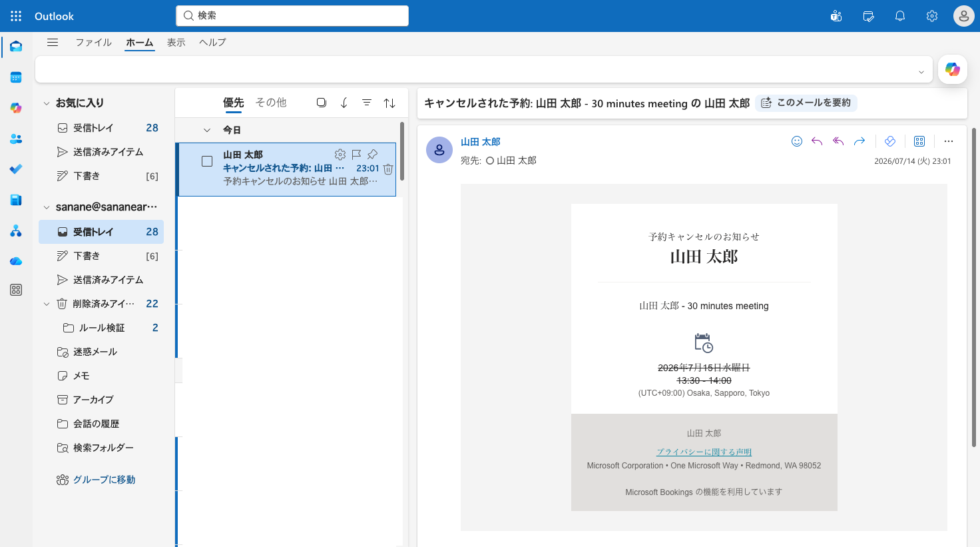The width and height of the screenshot is (980, 547).
Task: Open the アーカイブ folder
Action: 101,400
